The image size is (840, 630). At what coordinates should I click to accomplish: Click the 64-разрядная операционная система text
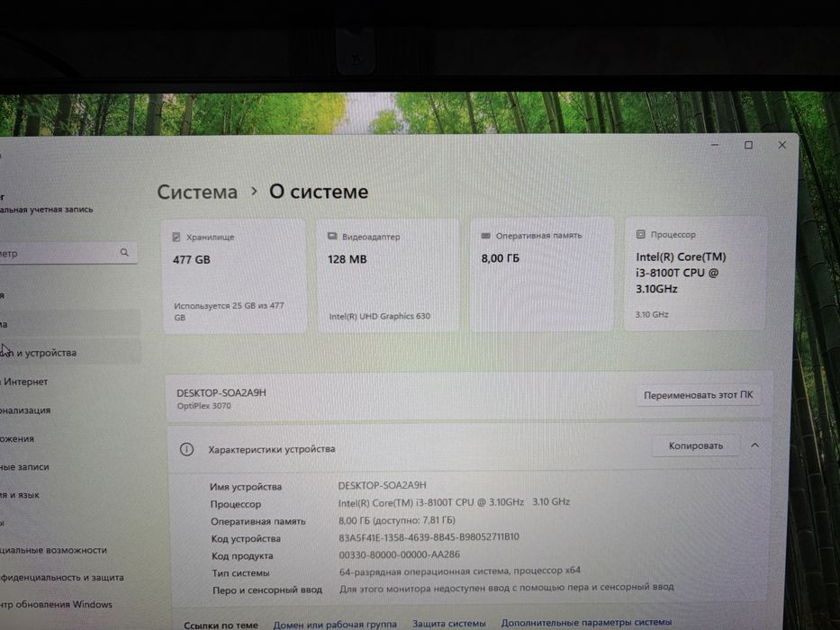[x=460, y=571]
